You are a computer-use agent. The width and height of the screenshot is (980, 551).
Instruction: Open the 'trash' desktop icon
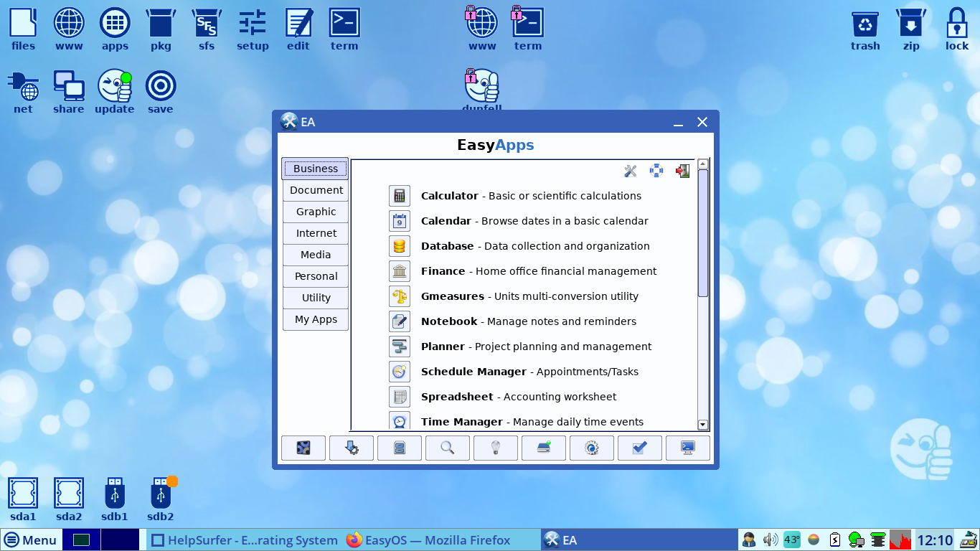click(865, 30)
